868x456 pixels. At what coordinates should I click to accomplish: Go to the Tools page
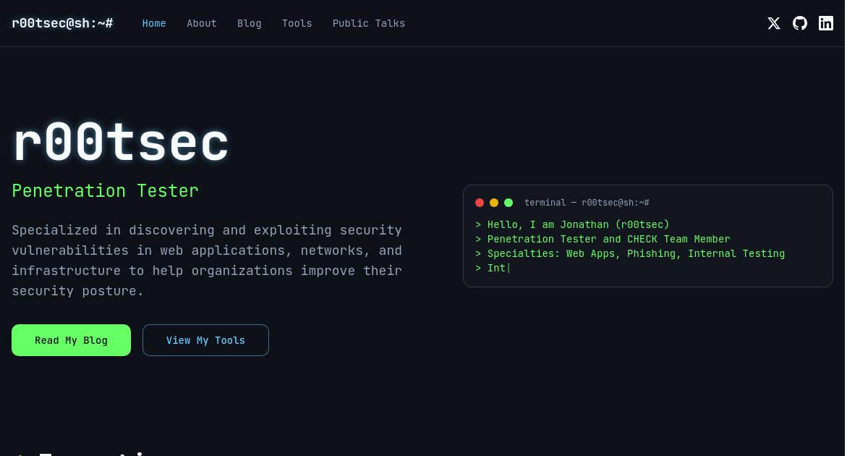point(297,23)
